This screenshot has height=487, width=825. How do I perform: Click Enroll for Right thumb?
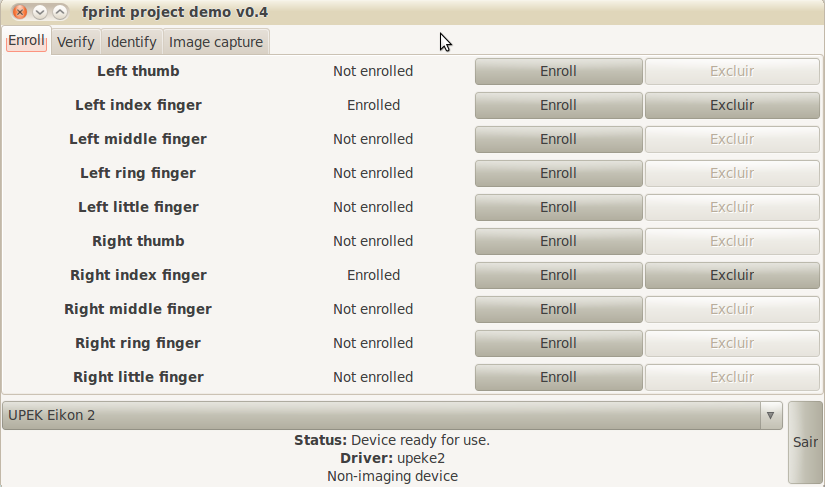coord(558,241)
